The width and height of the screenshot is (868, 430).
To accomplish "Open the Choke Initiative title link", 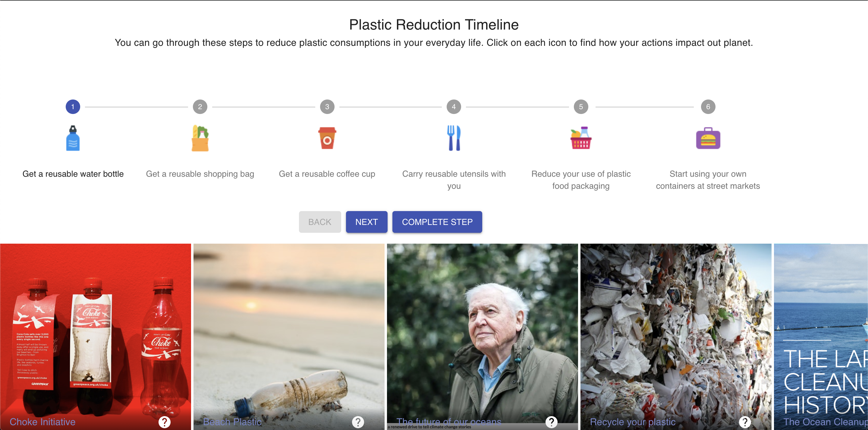I will click(42, 422).
